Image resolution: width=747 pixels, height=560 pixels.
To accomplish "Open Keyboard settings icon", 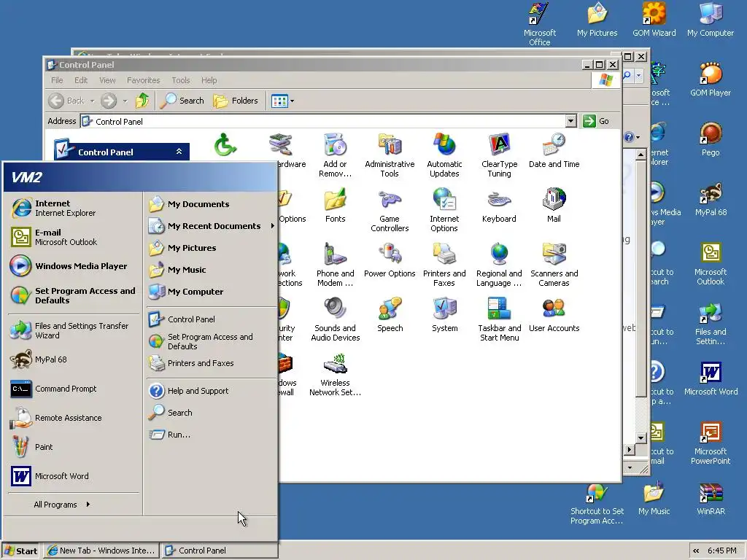I will pos(499,205).
